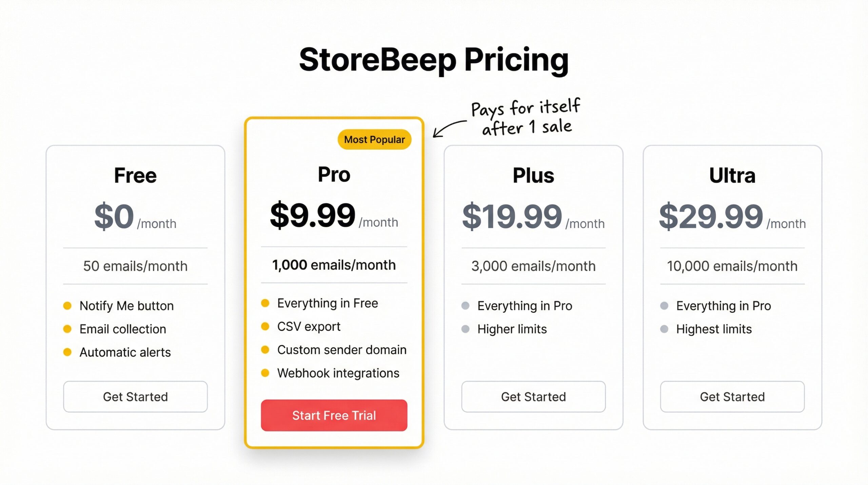Click the yellow bullet beside Email collection

68,329
